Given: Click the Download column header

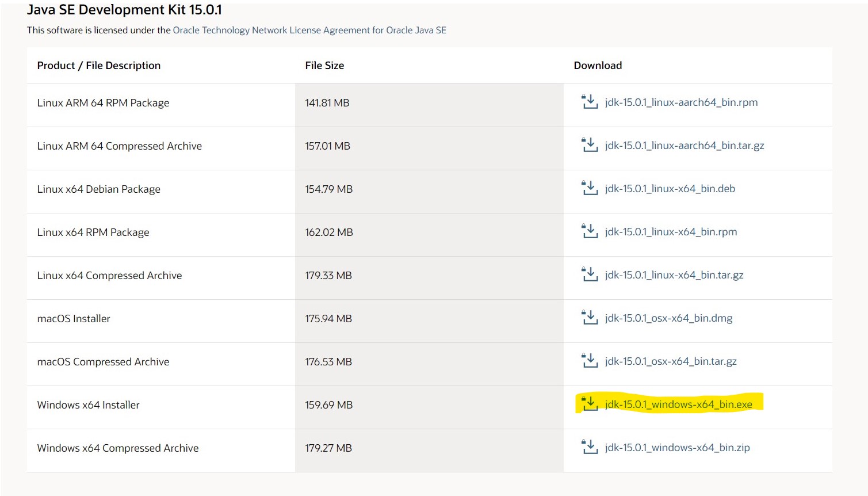Looking at the screenshot, I should coord(598,66).
